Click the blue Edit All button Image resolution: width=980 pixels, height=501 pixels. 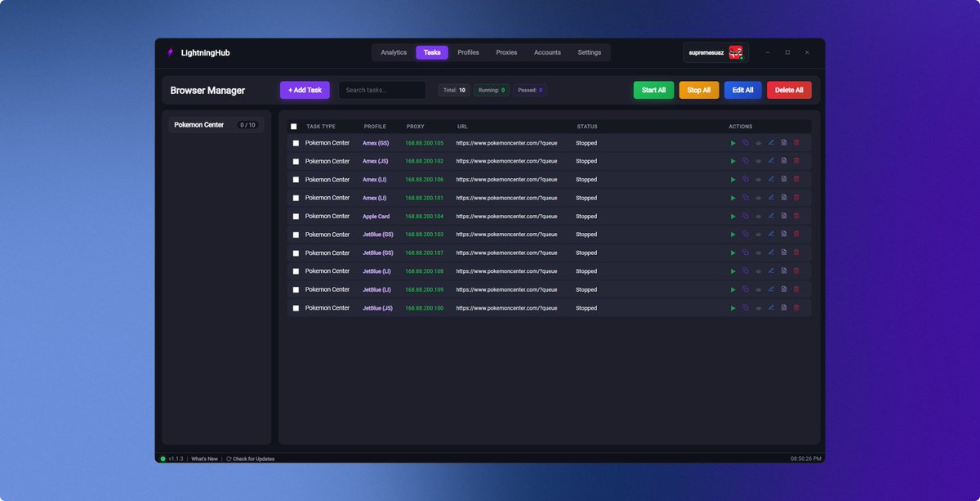pos(743,90)
